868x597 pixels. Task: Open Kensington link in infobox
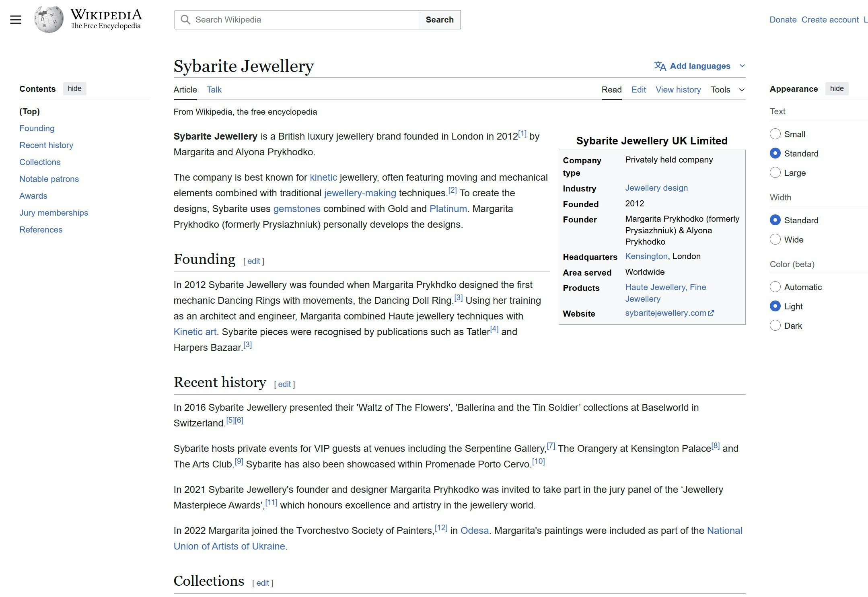coord(646,256)
